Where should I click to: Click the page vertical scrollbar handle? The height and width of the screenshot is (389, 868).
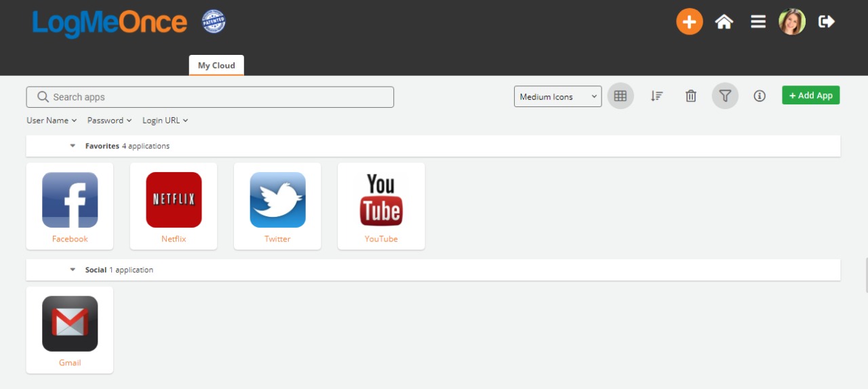[x=867, y=275]
